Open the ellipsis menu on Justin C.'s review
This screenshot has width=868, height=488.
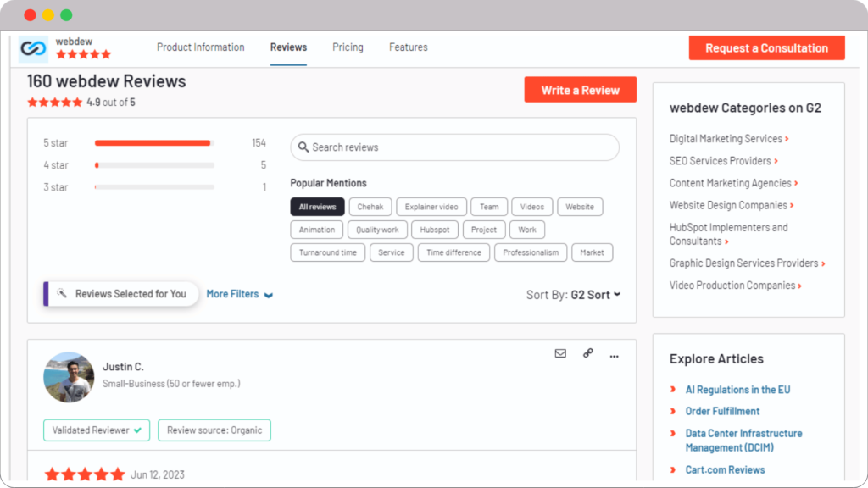614,355
